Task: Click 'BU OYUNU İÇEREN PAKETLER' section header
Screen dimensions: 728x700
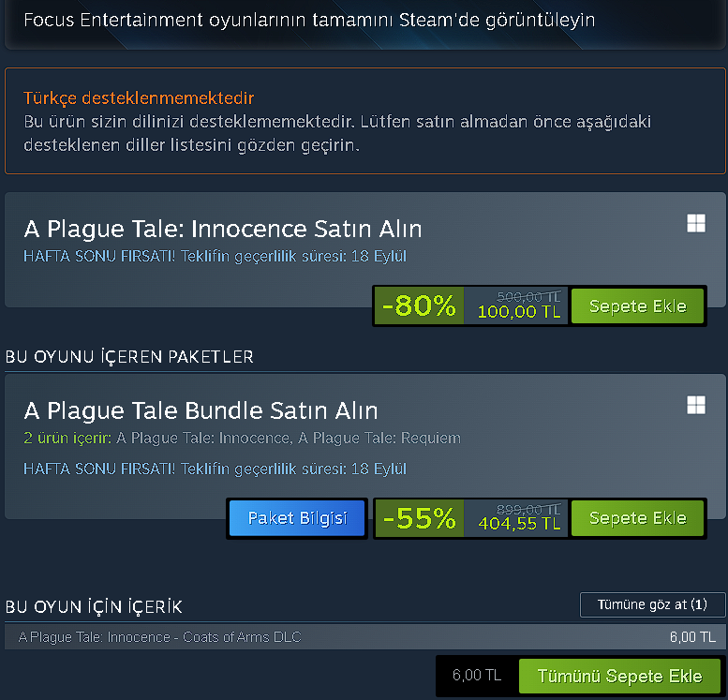Action: 129,357
